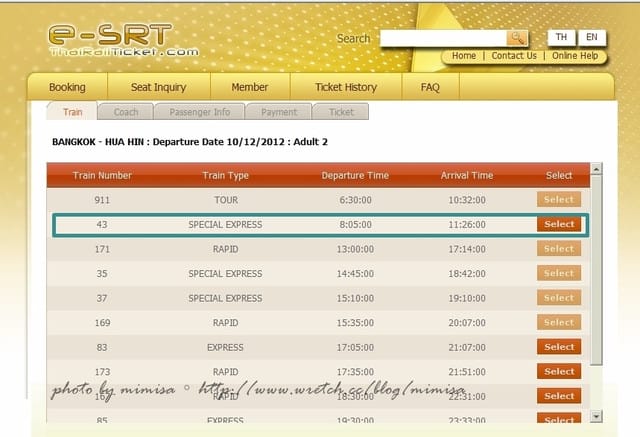Click train number 173 cell
Screen dimensions: 640x437
click(x=102, y=372)
